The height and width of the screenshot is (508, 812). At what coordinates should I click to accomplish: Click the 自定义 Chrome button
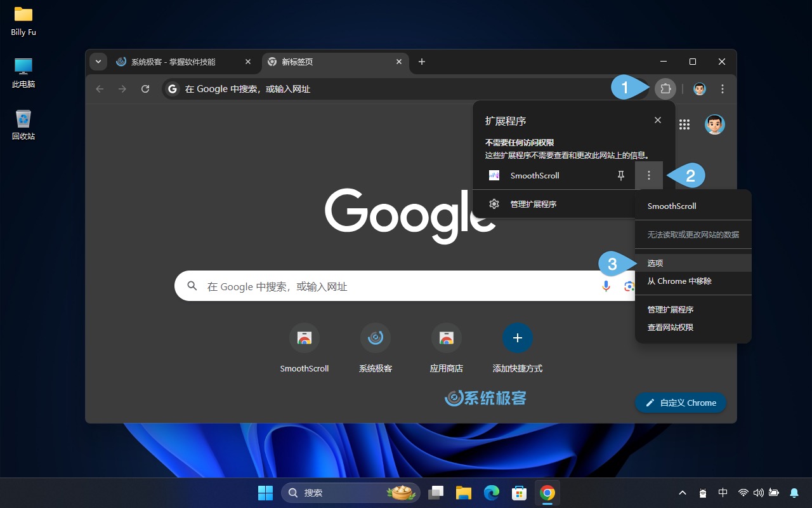point(681,403)
